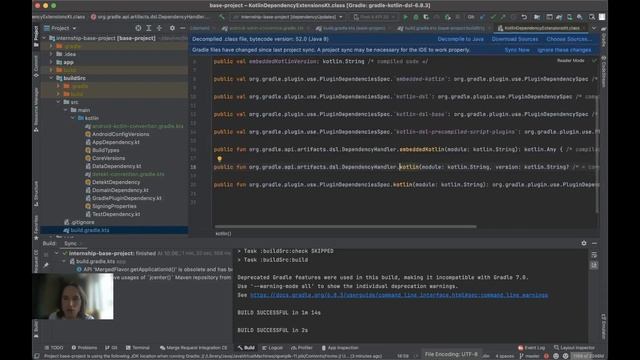Select build.gradle.kts in project tree
This screenshot has height=360, width=640.
(114, 230)
